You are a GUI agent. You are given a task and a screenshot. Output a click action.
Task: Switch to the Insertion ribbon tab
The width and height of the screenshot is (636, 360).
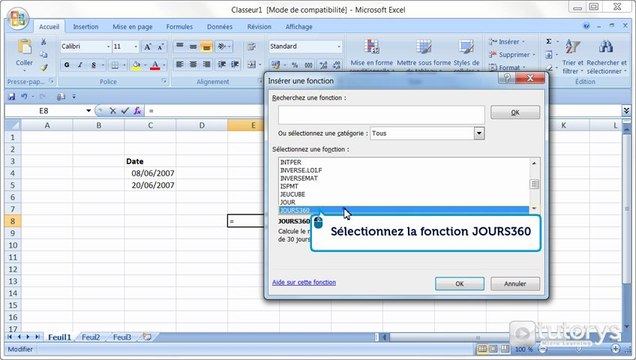[x=86, y=27]
